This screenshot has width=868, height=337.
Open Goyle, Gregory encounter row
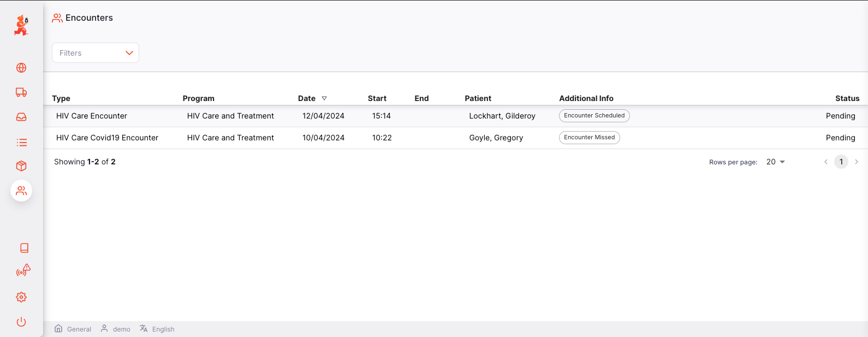tap(496, 138)
